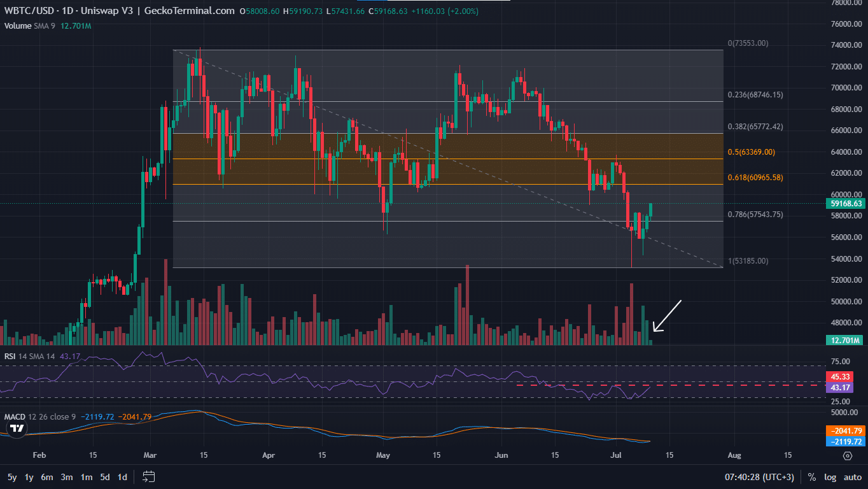Click current price label 59168.63

click(x=845, y=204)
